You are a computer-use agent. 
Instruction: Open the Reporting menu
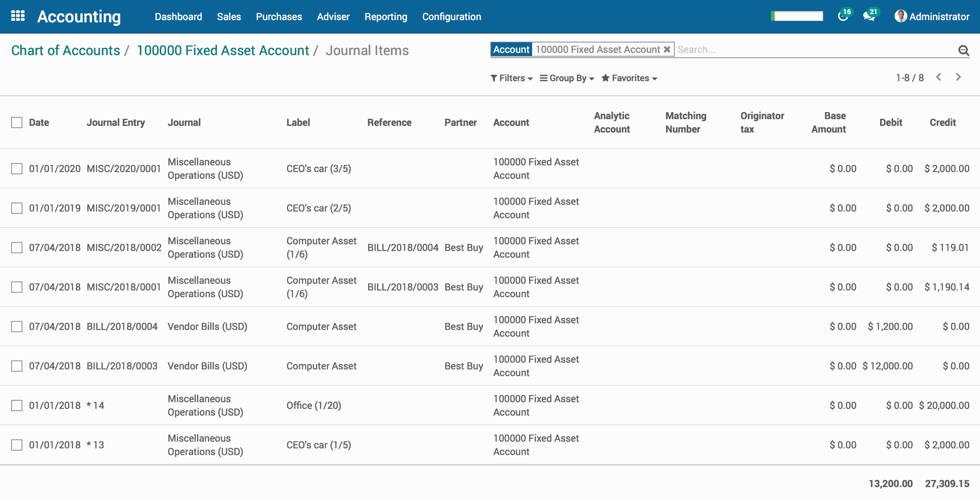pyautogui.click(x=386, y=16)
